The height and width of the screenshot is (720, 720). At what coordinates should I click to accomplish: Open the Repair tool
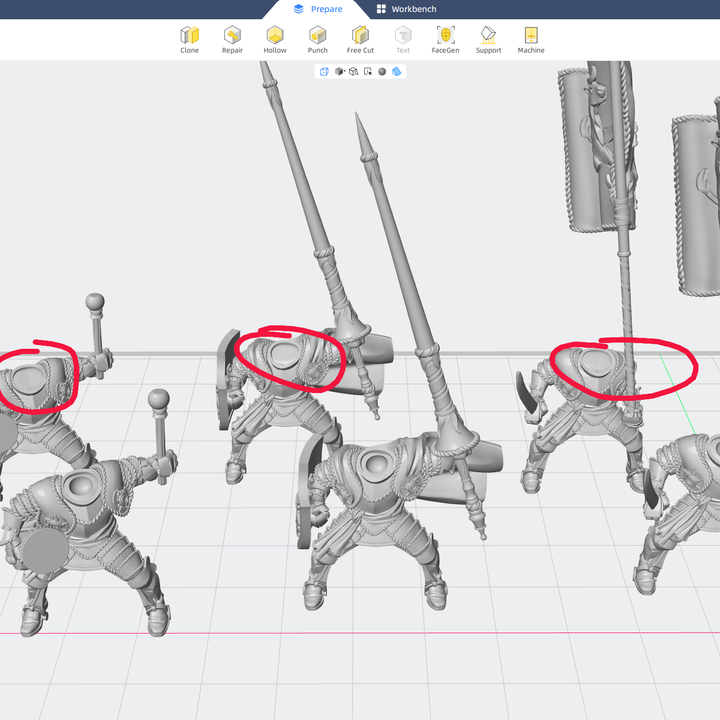click(x=232, y=39)
